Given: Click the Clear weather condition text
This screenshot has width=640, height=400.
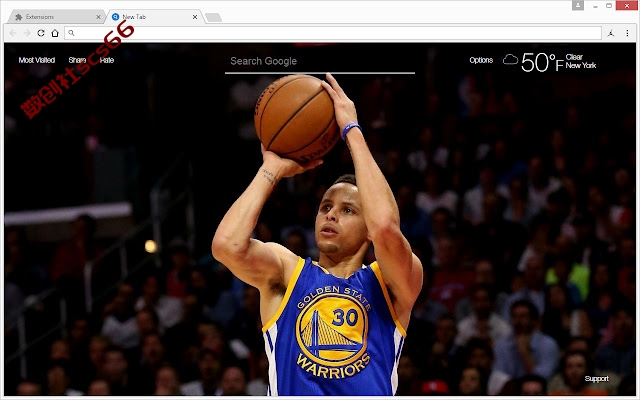Looking at the screenshot, I should [x=574, y=57].
